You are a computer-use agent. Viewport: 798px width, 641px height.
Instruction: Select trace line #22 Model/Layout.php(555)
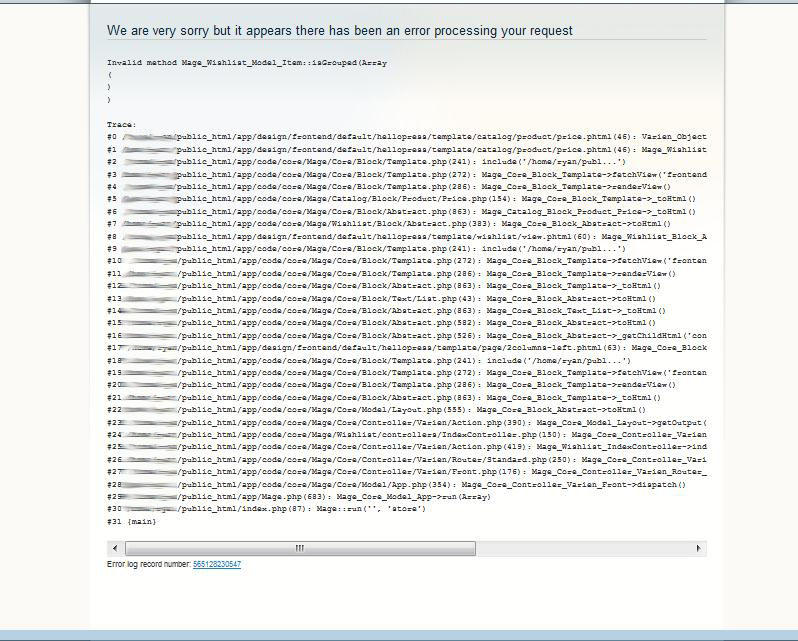tap(377, 410)
